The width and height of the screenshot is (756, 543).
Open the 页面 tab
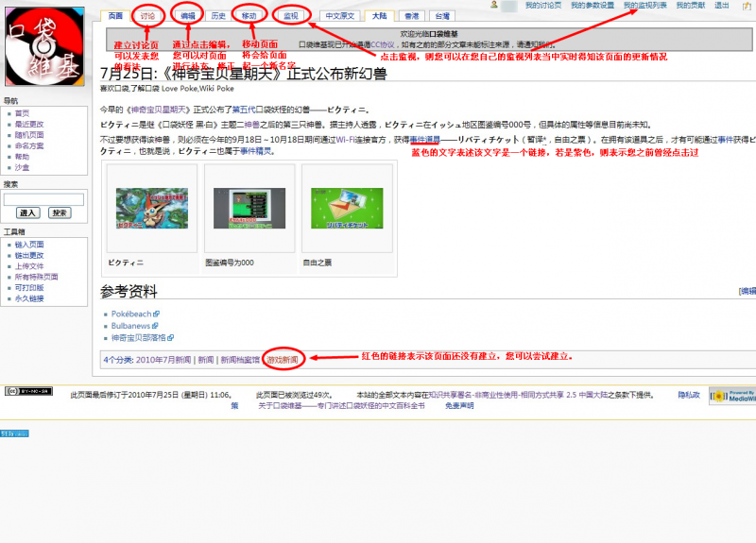pyautogui.click(x=115, y=16)
